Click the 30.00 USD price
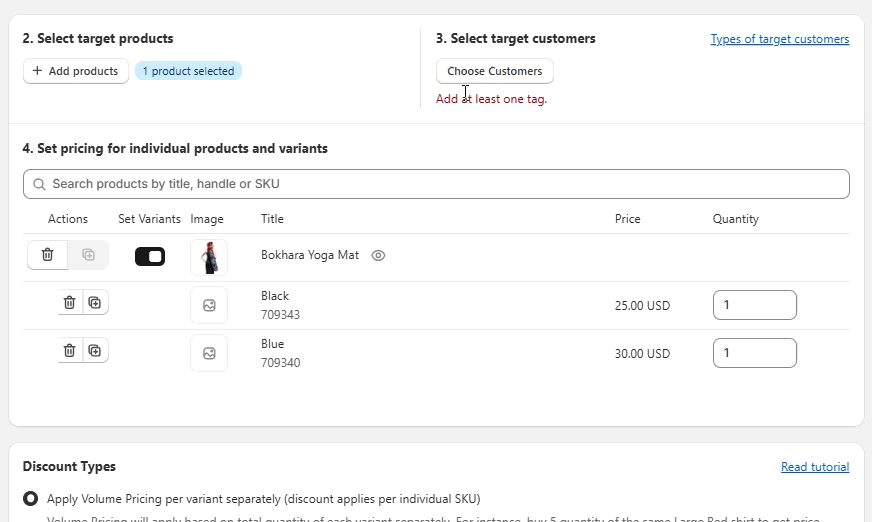The width and height of the screenshot is (872, 522). (642, 354)
